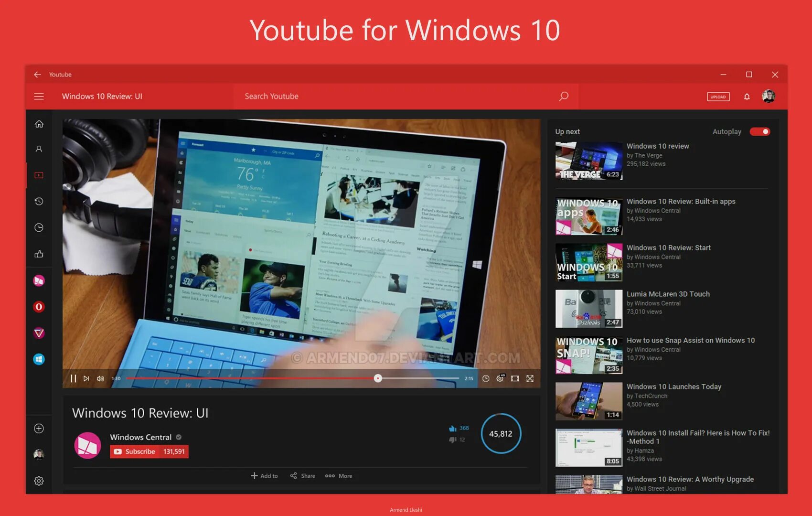
Task: Click the title Windows 10 review
Action: pos(658,146)
